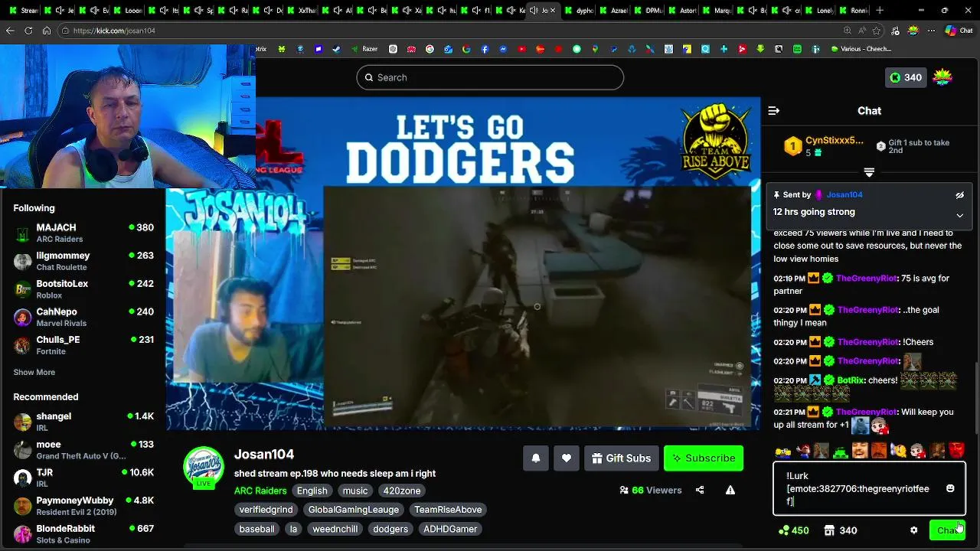The image size is (980, 551).
Task: Reload the page with the browser refresh icon
Action: [x=28, y=31]
